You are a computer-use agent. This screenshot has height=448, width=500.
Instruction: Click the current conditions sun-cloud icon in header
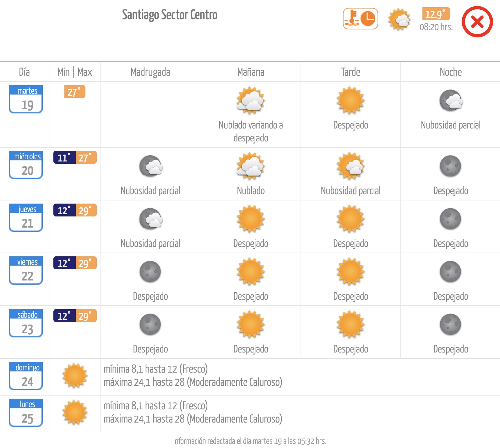399,19
